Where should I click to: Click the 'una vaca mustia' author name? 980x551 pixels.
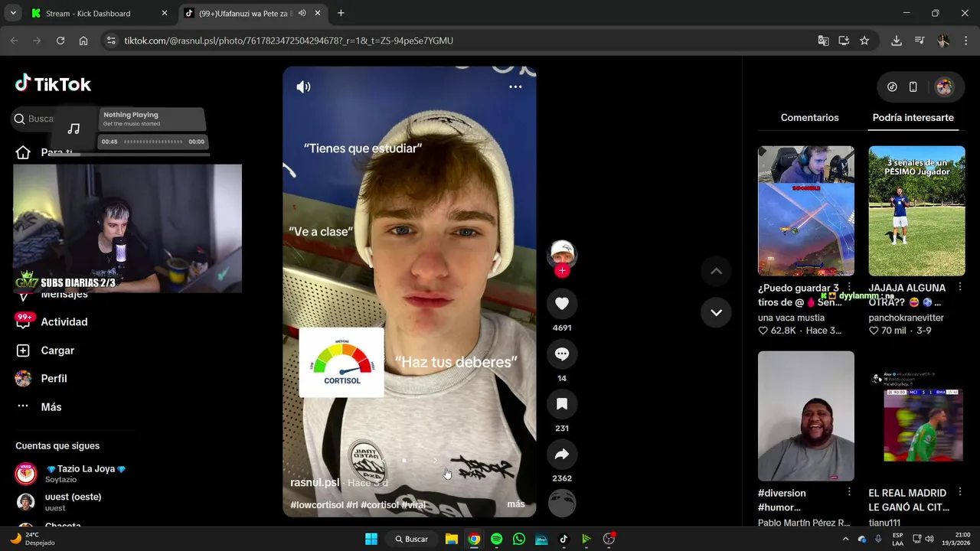[x=791, y=318]
